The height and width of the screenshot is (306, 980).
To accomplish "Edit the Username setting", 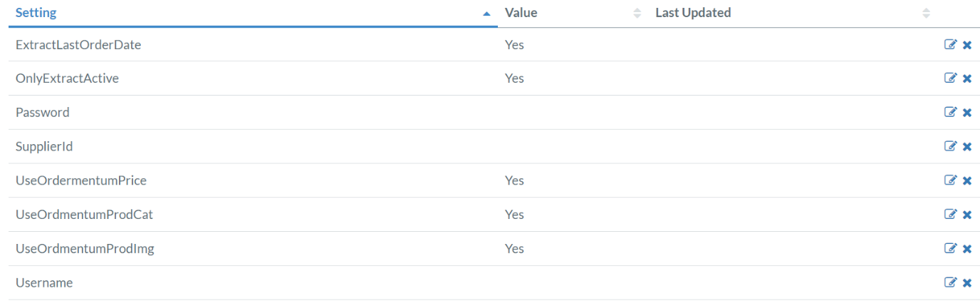I will 950,282.
